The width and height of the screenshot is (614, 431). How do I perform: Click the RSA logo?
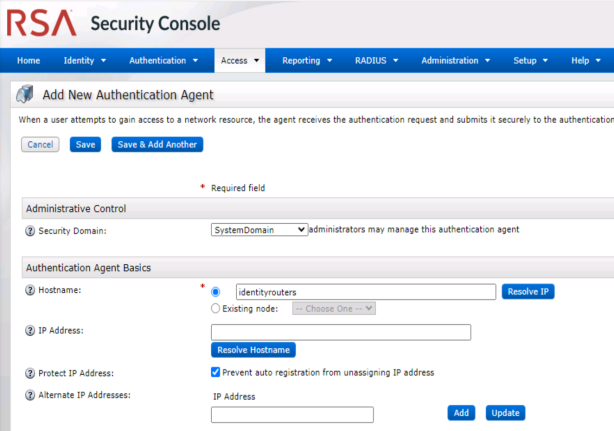[42, 23]
